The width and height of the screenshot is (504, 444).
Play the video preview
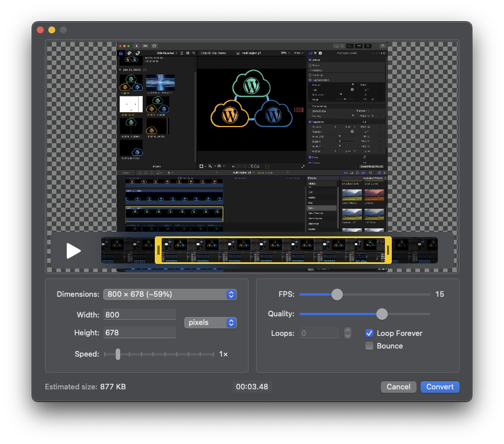point(73,251)
